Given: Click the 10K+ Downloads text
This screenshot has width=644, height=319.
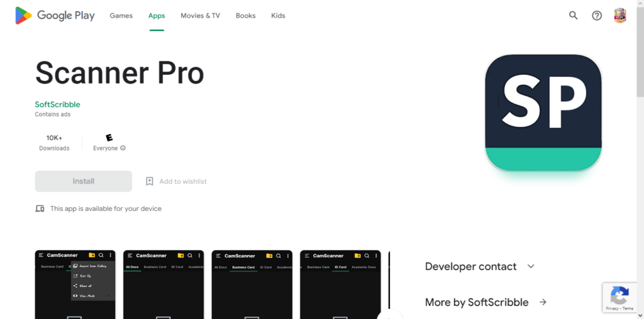Looking at the screenshot, I should (x=54, y=143).
